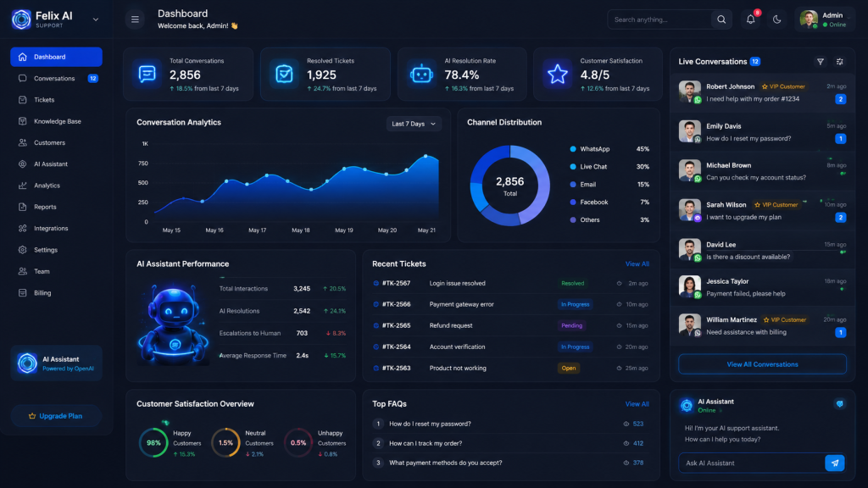Open Jessica Taylor's conversation

click(762, 288)
